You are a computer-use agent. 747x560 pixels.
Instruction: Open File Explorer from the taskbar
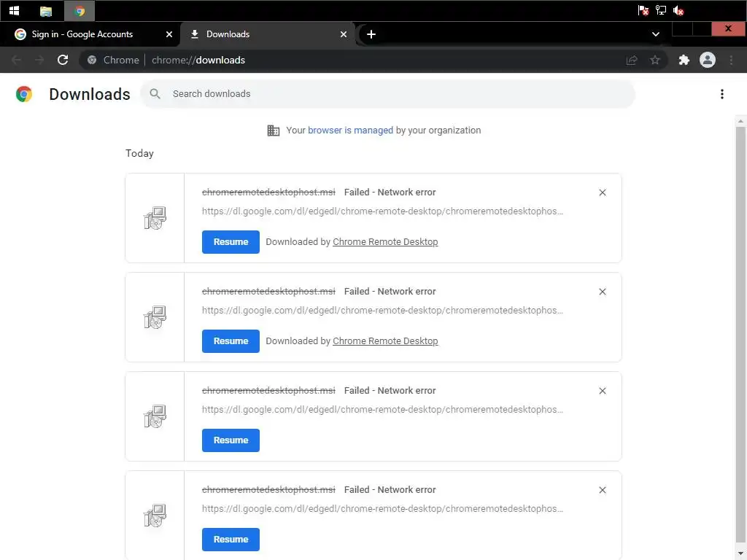coord(46,11)
